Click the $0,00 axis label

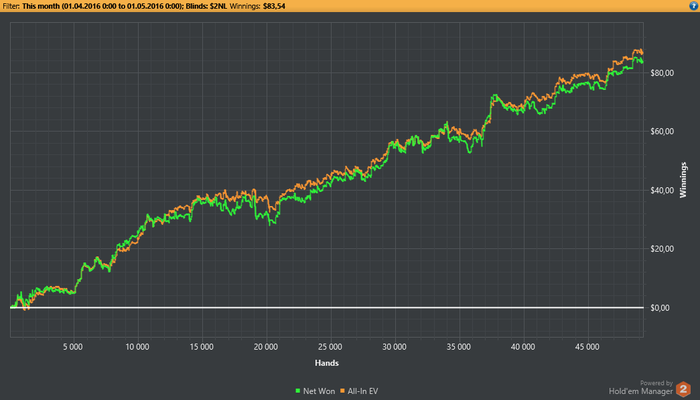tap(660, 308)
